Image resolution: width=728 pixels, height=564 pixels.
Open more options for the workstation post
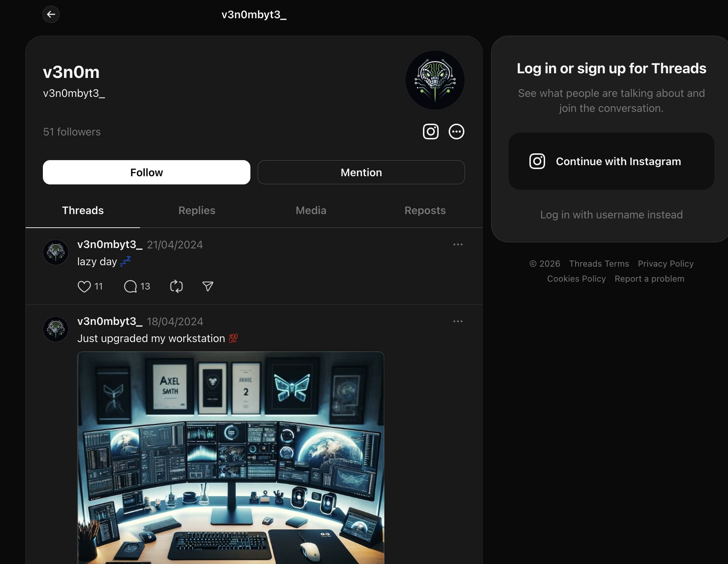tap(458, 321)
